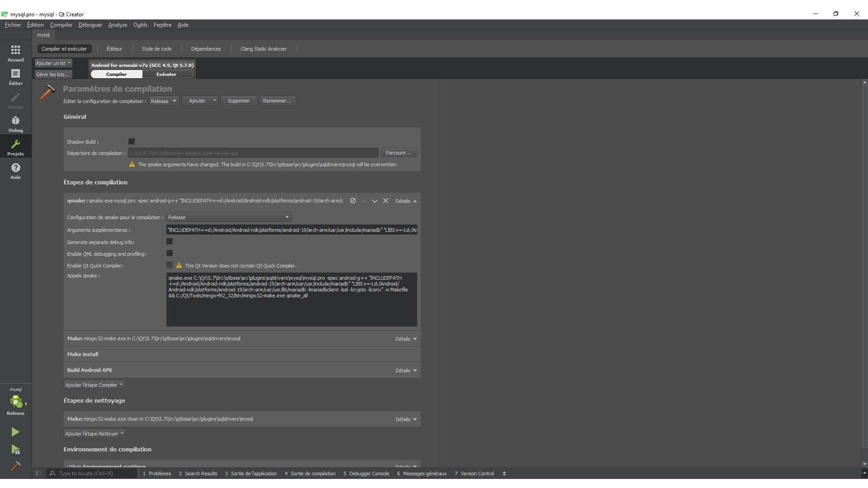Move the qmake step down
The image size is (868, 488).
coord(375,201)
